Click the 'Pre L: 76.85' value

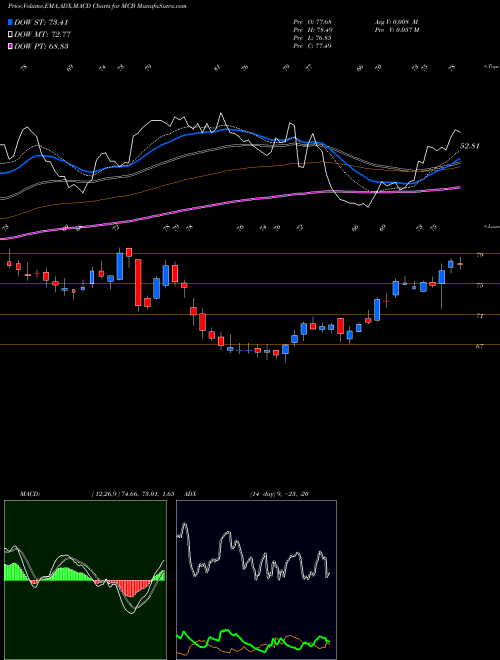[313, 38]
